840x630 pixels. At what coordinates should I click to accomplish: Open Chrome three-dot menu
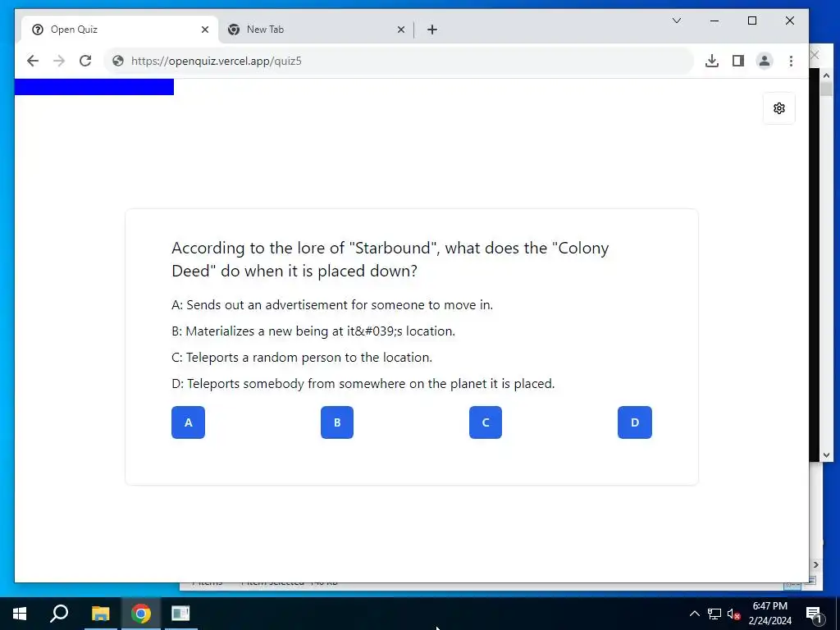791,61
